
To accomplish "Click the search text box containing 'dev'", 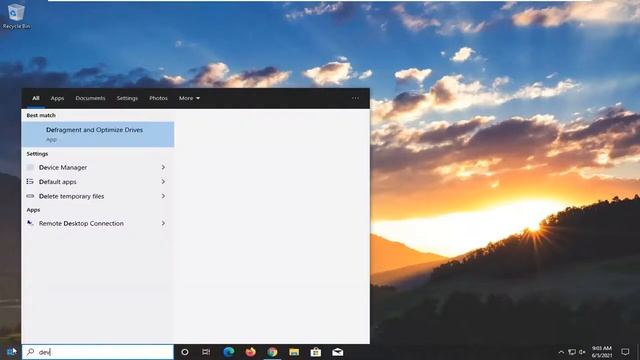I will coord(98,352).
